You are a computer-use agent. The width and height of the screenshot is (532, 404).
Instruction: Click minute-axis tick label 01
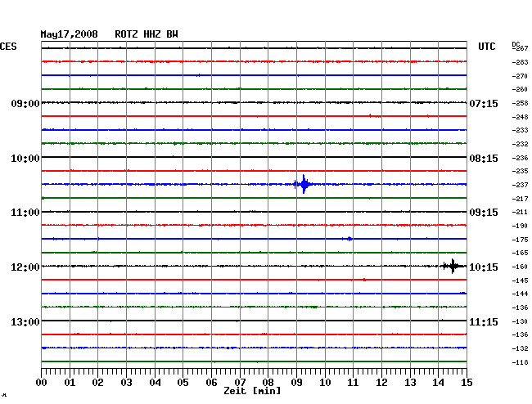[x=70, y=383]
